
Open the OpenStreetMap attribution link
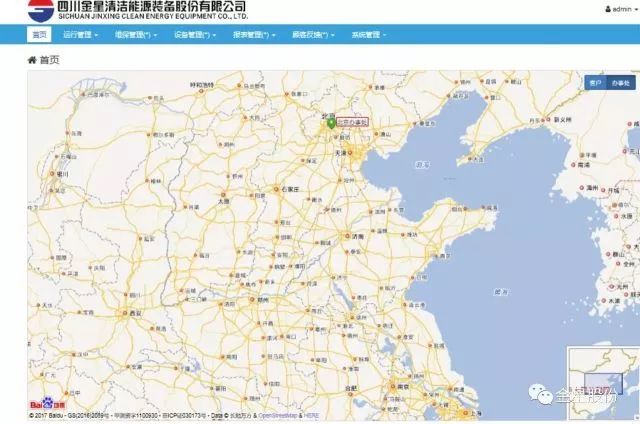[x=278, y=416]
